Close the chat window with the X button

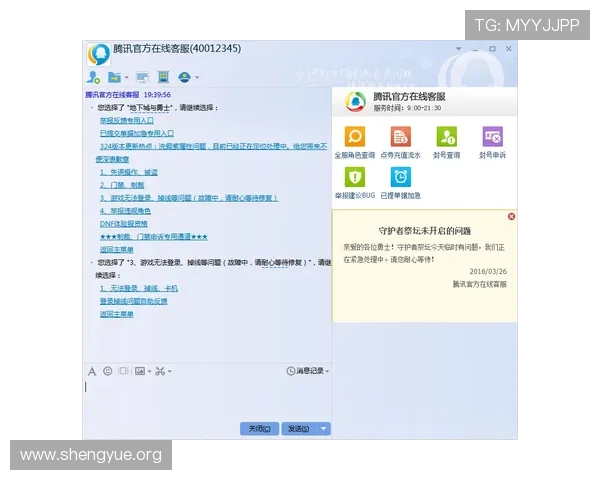[509, 49]
